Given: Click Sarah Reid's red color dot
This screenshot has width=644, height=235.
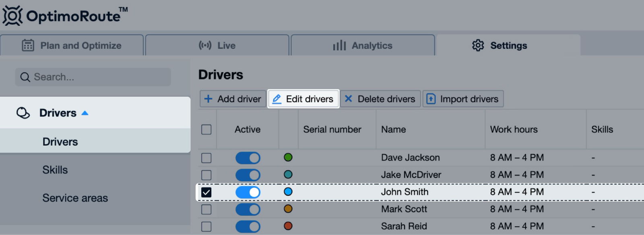Looking at the screenshot, I should 288,226.
